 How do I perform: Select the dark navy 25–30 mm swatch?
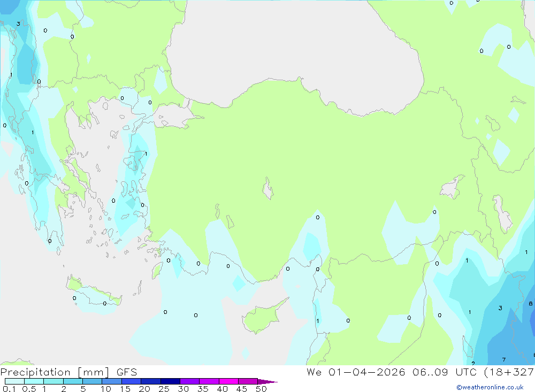point(170,381)
